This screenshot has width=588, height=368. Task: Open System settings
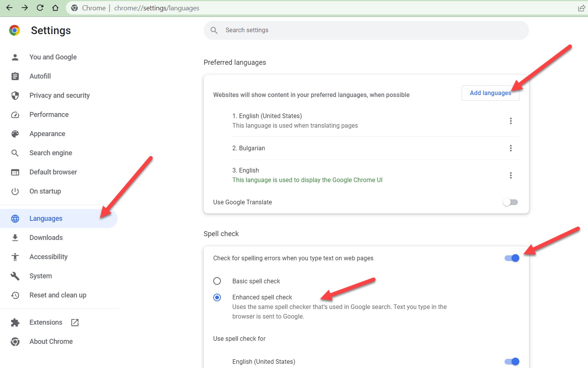click(41, 276)
